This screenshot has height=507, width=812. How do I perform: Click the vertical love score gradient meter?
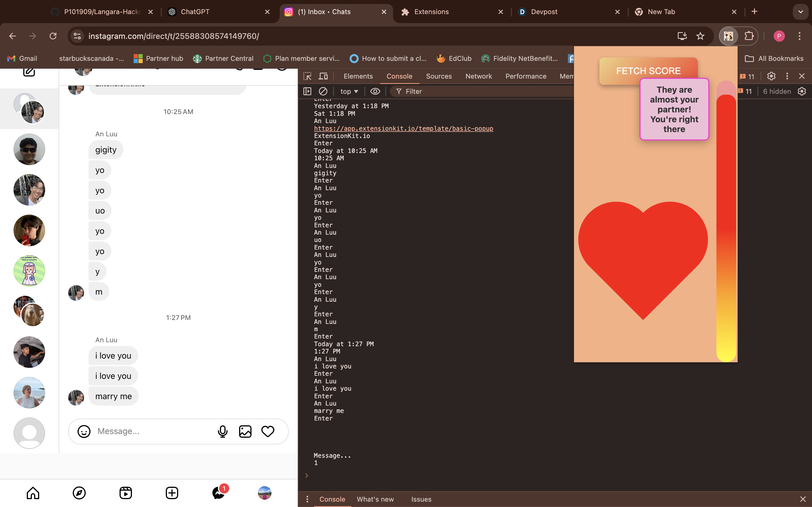point(726,221)
